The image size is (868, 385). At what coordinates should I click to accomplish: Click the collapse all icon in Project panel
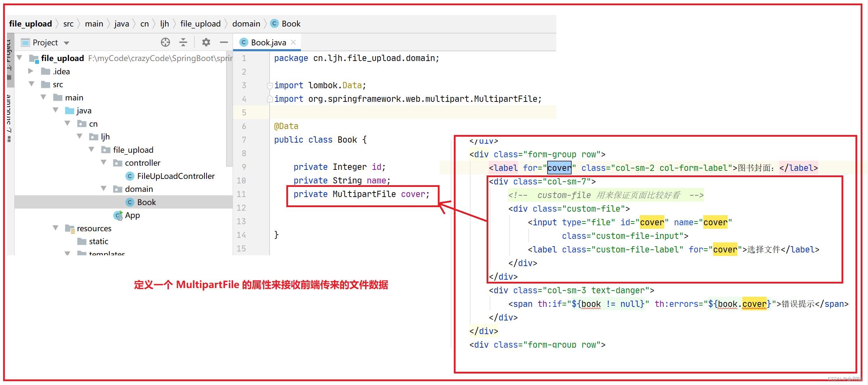point(183,43)
